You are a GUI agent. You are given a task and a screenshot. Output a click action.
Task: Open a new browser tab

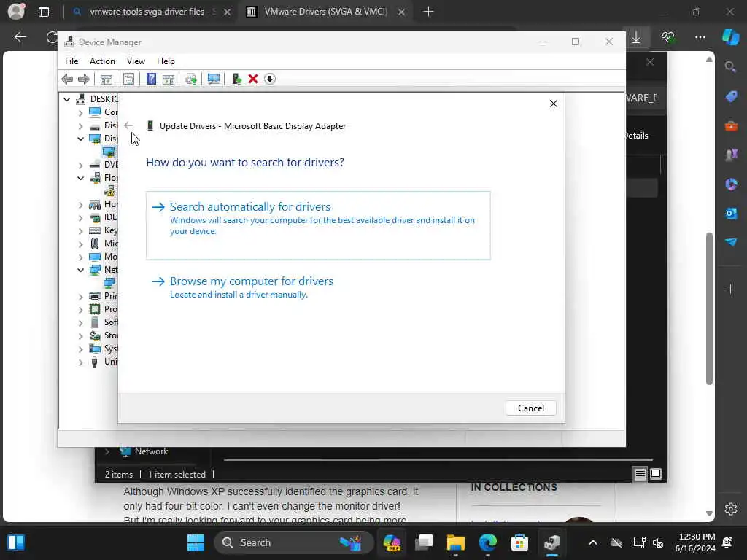[428, 12]
